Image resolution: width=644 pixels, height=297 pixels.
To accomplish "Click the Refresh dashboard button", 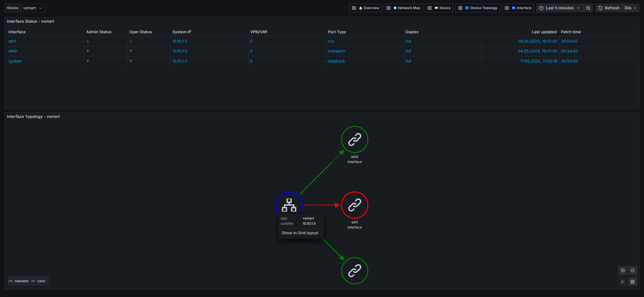I will coord(609,8).
